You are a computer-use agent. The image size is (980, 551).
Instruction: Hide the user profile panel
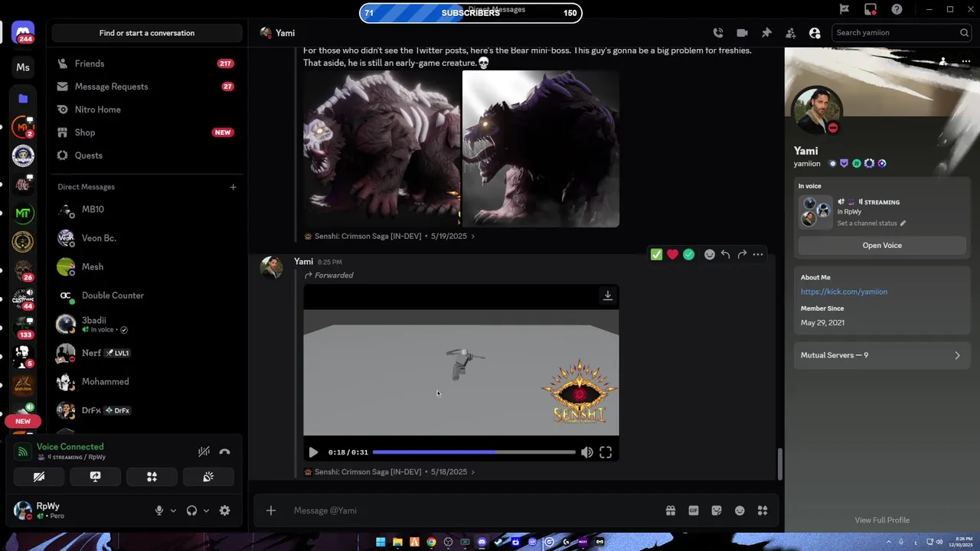(x=815, y=33)
